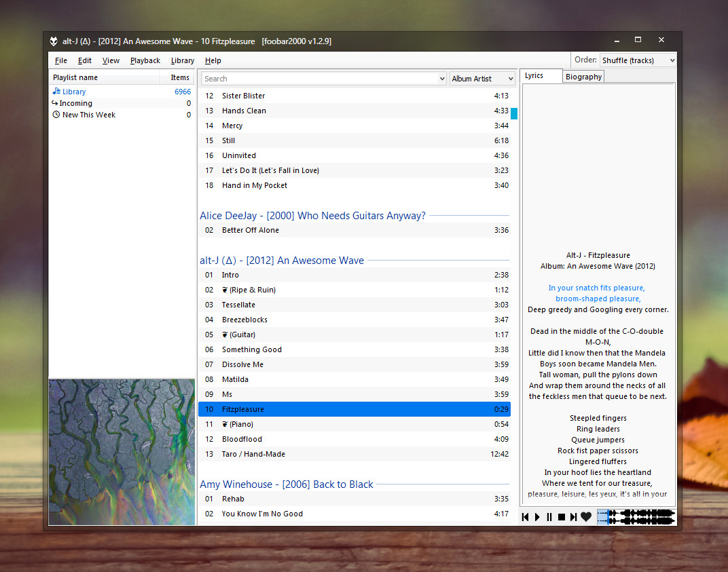The width and height of the screenshot is (728, 572).
Task: Open the Playback menu
Action: [x=145, y=60]
